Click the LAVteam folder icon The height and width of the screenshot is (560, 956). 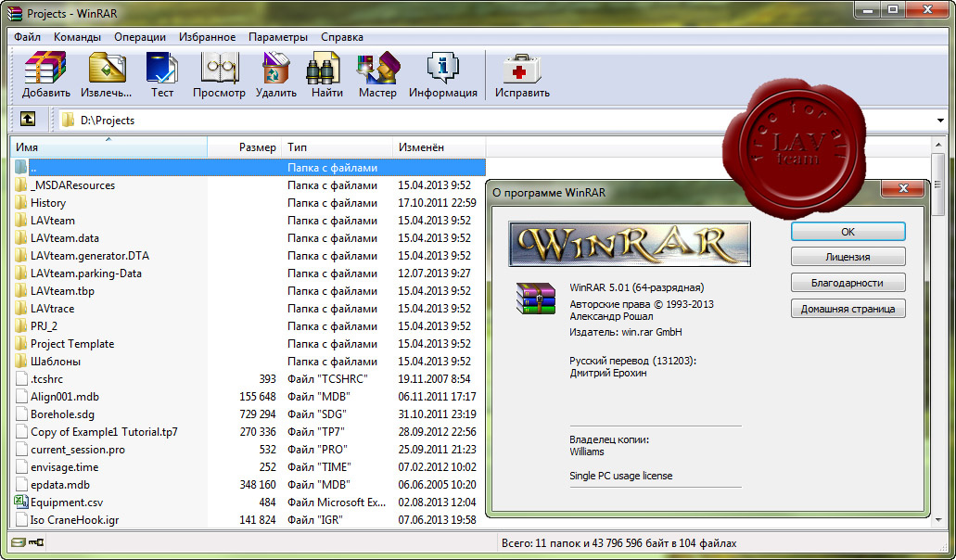(x=21, y=220)
